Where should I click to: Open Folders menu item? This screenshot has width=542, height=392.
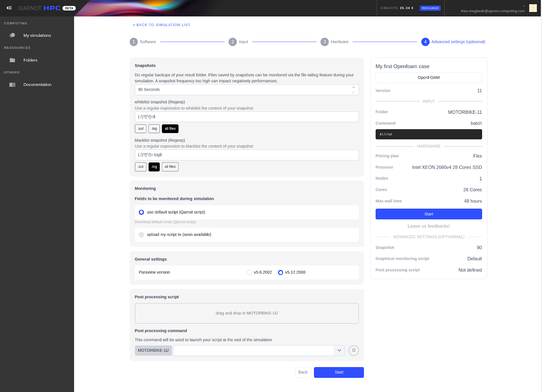pyautogui.click(x=30, y=60)
